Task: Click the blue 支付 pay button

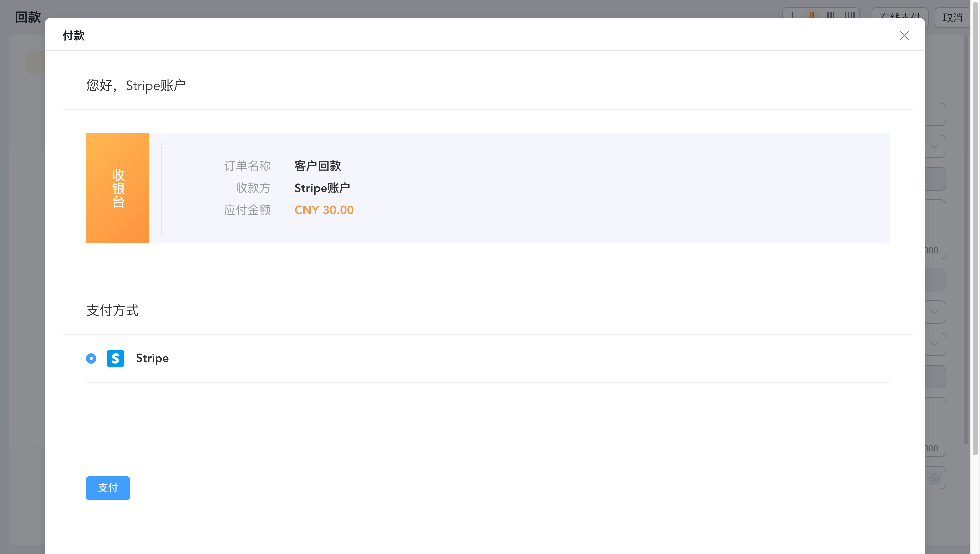Action: tap(108, 488)
